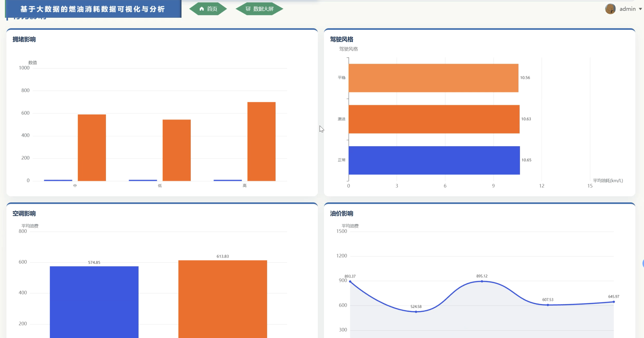
Task: Select the 驾驶风格 panel title
Action: (x=341, y=39)
